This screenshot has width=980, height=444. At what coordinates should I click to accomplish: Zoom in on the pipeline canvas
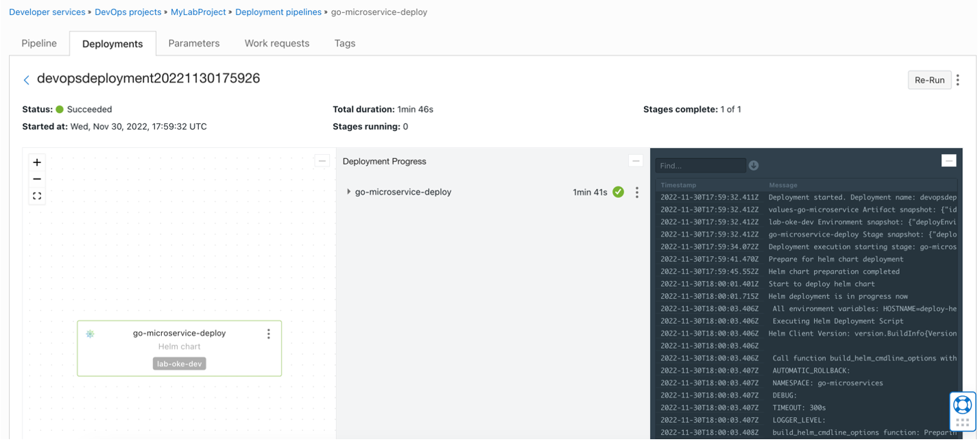[x=37, y=162]
